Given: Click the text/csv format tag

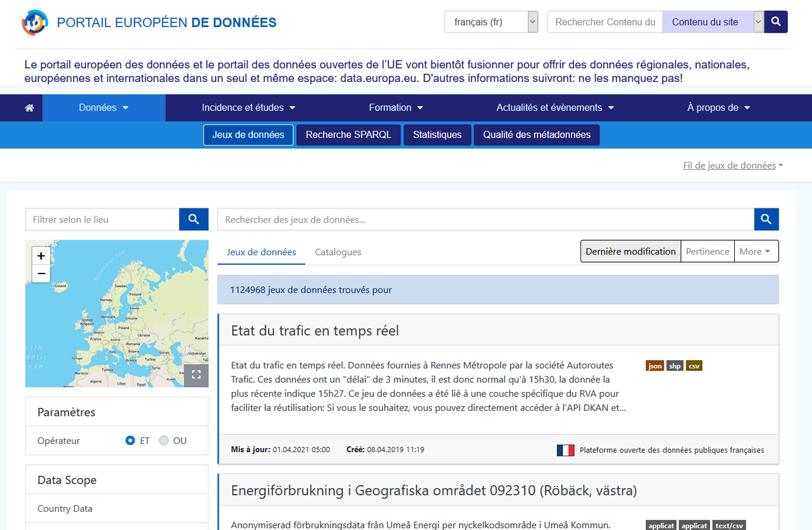Looking at the screenshot, I should coord(729,525).
